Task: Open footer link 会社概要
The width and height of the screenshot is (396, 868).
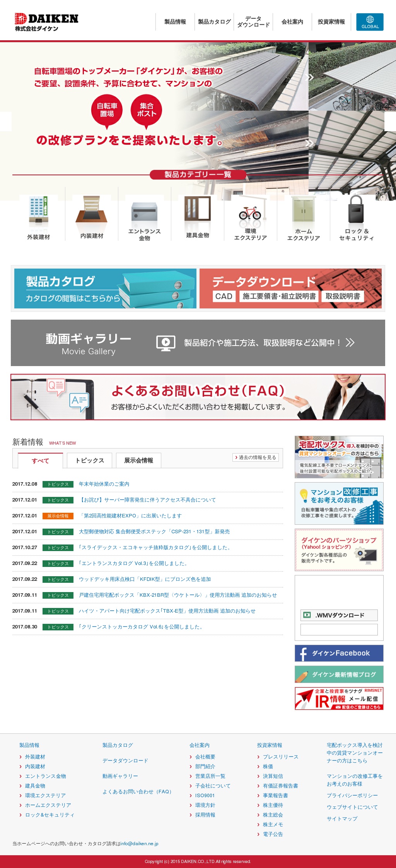Action: 205,757
